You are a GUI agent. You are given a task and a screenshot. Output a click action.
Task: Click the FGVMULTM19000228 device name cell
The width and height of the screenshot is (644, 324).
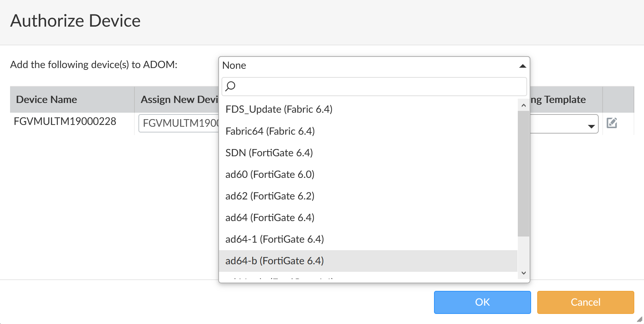pos(65,122)
